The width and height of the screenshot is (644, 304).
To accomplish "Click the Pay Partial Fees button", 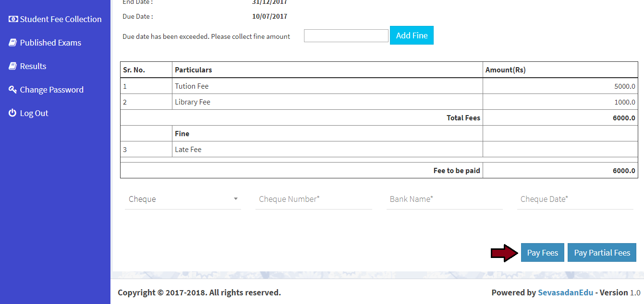I will [x=602, y=253].
